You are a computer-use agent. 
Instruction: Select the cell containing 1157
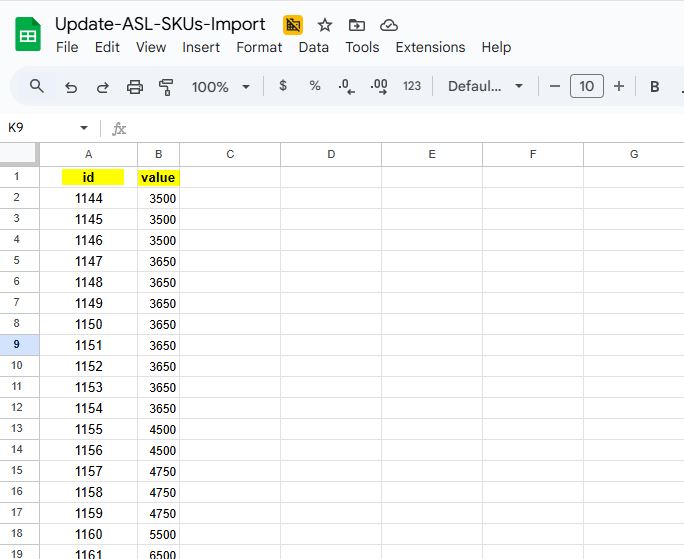coord(89,471)
